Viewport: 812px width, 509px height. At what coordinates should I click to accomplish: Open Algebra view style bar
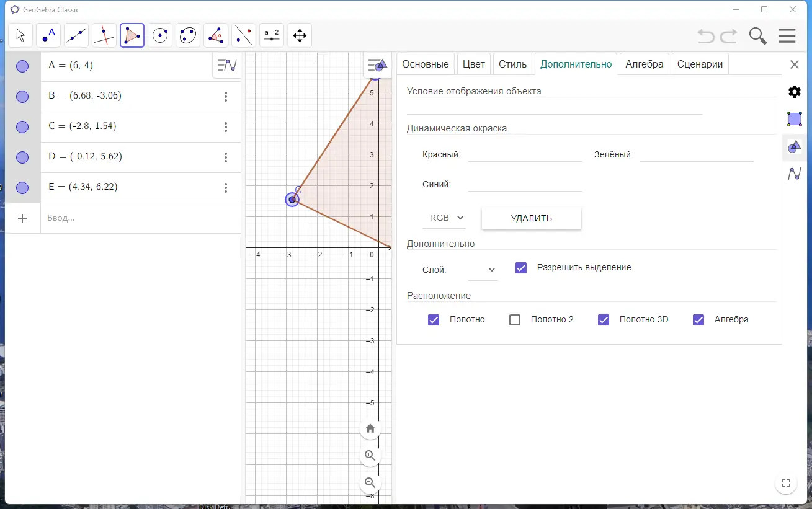(x=227, y=65)
